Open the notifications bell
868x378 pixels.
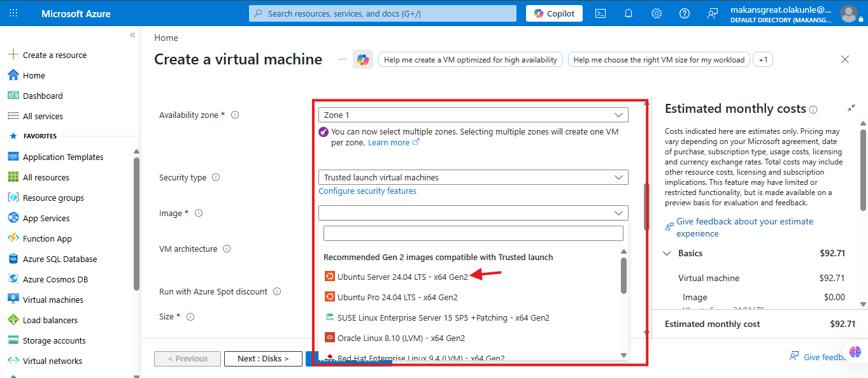click(629, 13)
